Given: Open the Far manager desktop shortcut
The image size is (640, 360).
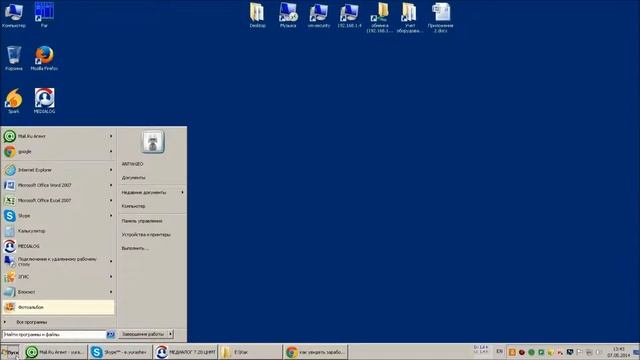Looking at the screenshot, I should (44, 16).
